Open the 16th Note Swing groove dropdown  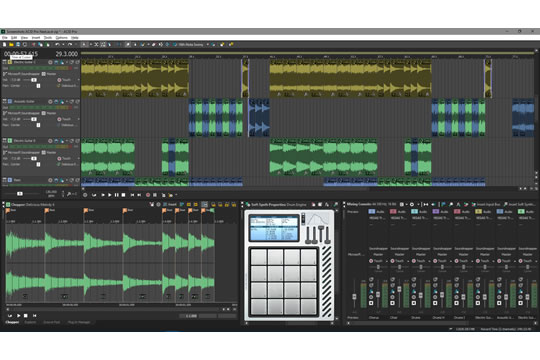[x=207, y=45]
